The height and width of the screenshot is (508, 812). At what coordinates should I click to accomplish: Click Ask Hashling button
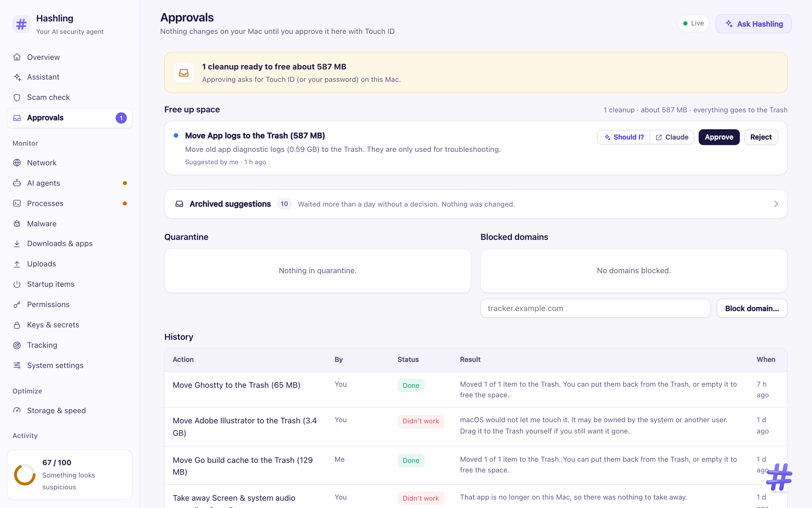(x=754, y=24)
